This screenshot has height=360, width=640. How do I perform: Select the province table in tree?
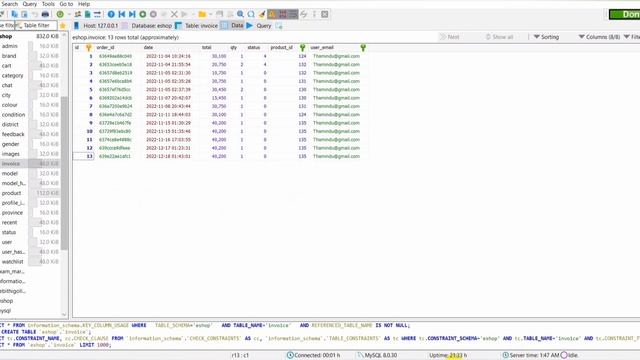coord(12,213)
